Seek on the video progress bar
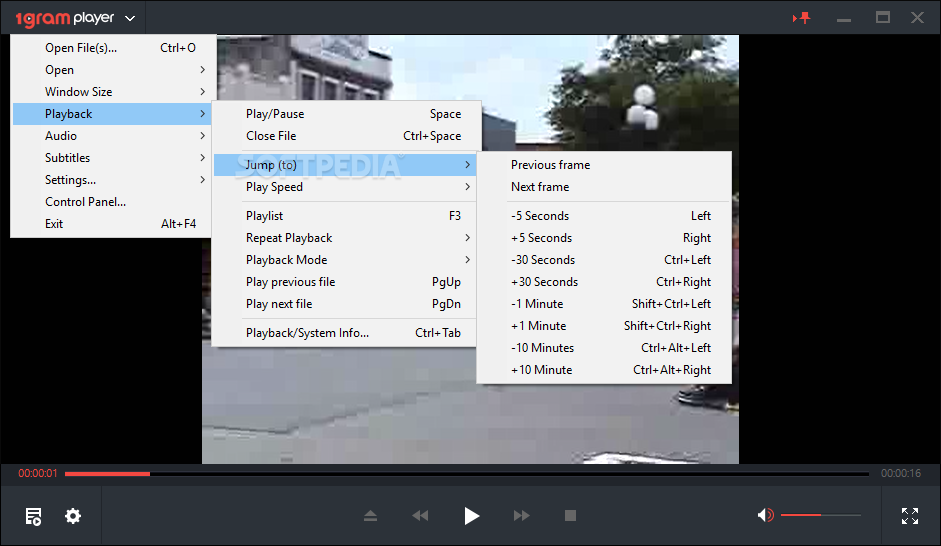This screenshot has height=546, width=941. pos(467,473)
